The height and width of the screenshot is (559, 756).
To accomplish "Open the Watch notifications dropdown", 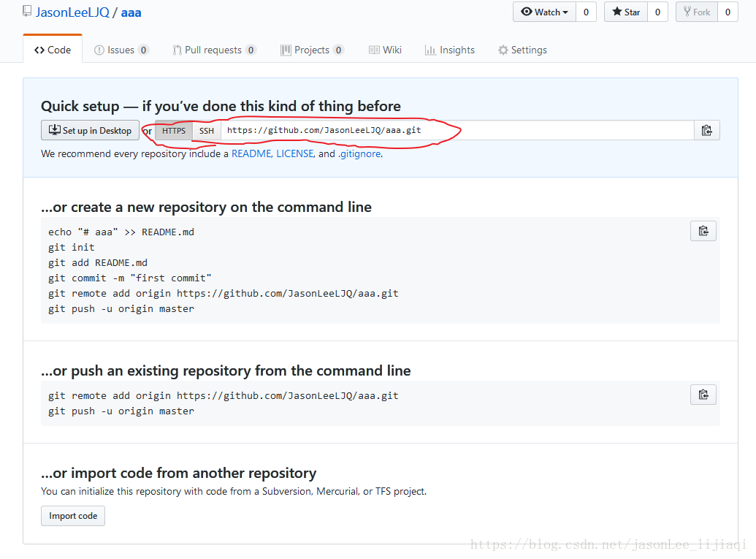I will tap(544, 12).
